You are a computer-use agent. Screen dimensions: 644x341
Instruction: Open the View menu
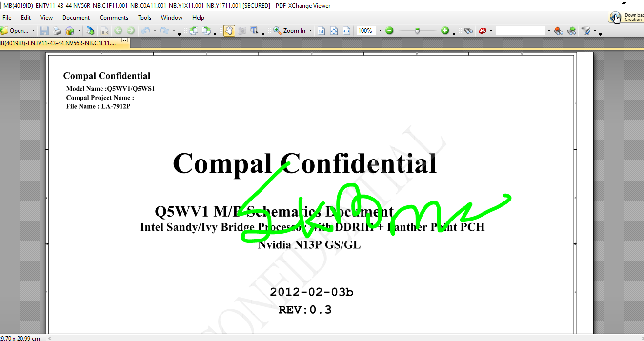click(x=47, y=18)
